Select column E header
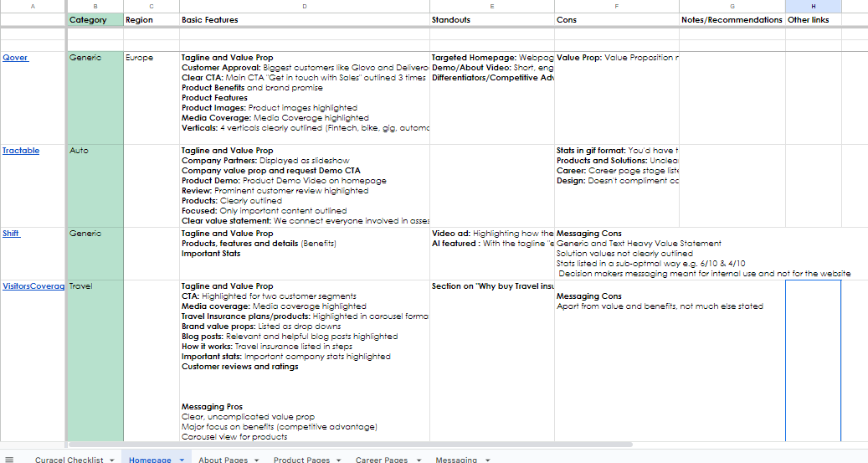Image resolution: width=868 pixels, height=463 pixels. (491, 6)
